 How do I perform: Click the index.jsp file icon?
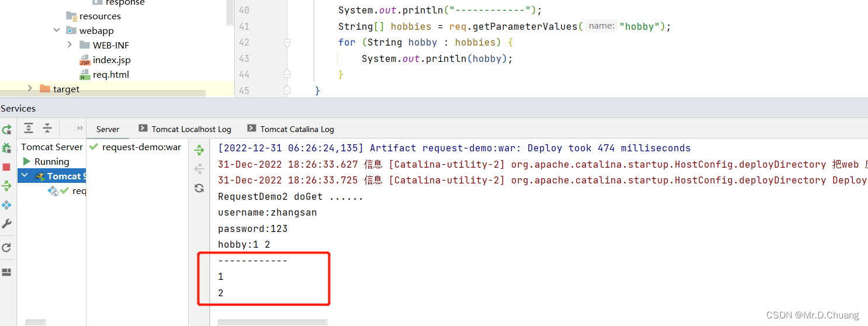coord(85,60)
